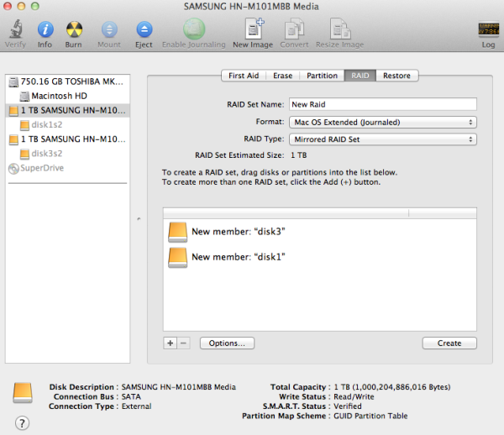Click the Enable Journaling icon
Screen dimensions: 504x435
tap(194, 29)
